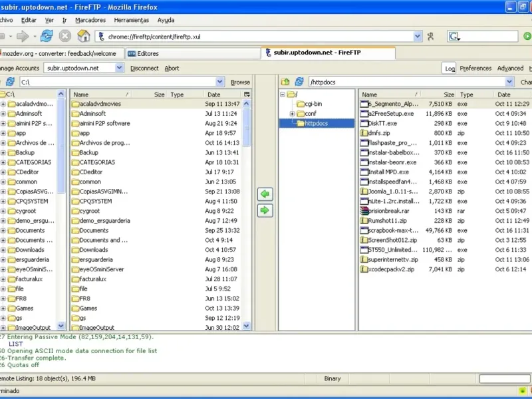Open the Marcadores menu
Viewport: 532px width, 399px height.
click(90, 20)
